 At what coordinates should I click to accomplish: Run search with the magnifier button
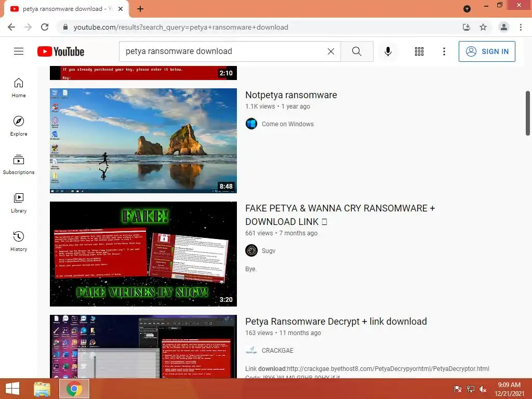(356, 51)
